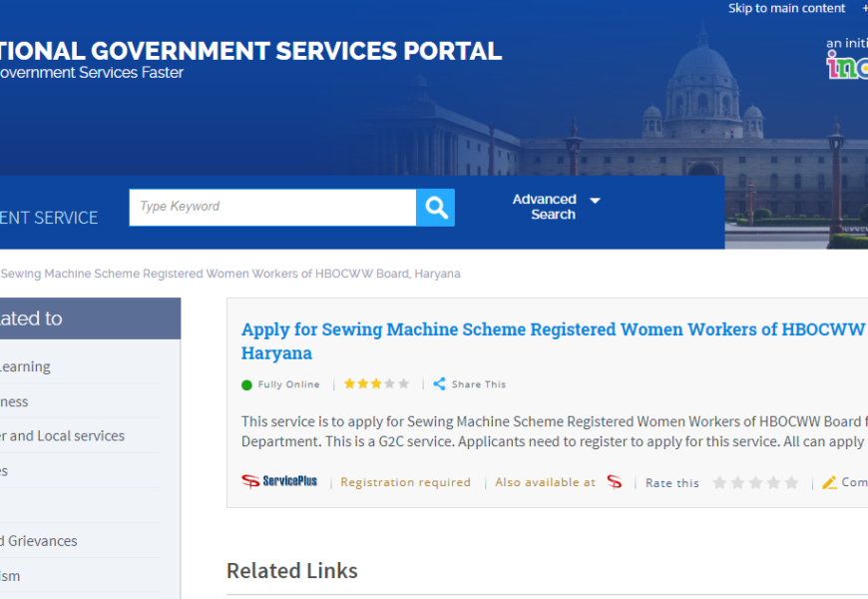Image resolution: width=868 pixels, height=599 pixels.
Task: Click the red S icon after Also available at
Action: [615, 482]
